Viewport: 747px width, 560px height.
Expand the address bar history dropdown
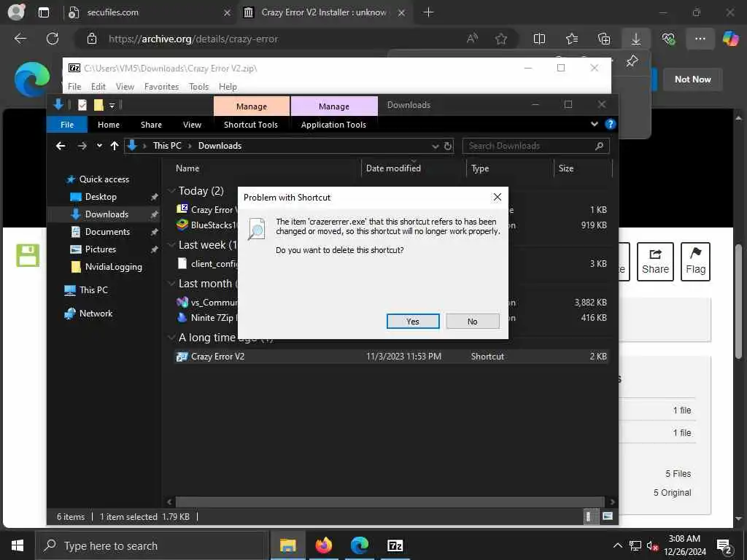pyautogui.click(x=435, y=146)
